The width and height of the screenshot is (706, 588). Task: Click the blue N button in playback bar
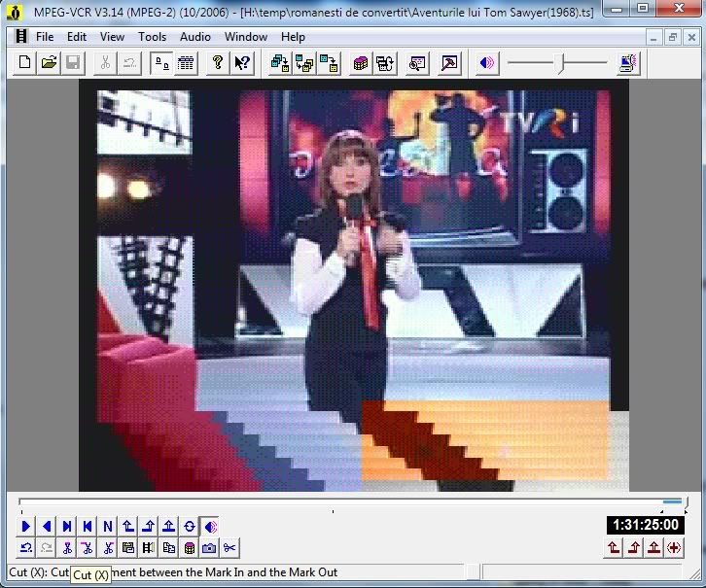(x=108, y=526)
